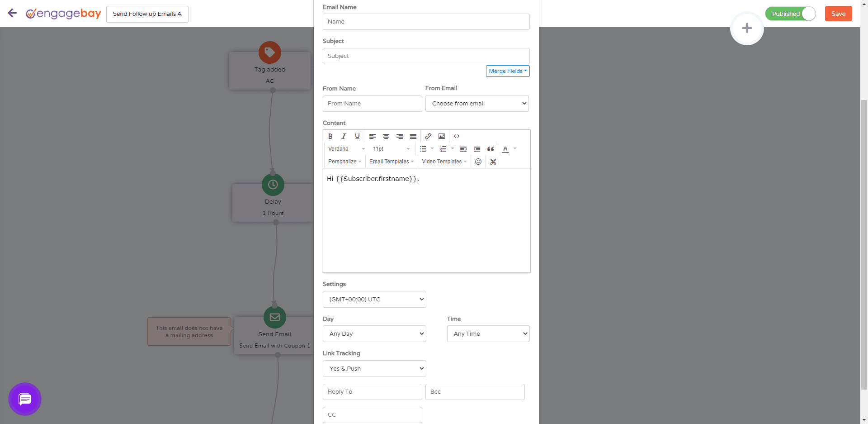Change the Verdana font family dropdown
This screenshot has width=868, height=424.
(347, 149)
